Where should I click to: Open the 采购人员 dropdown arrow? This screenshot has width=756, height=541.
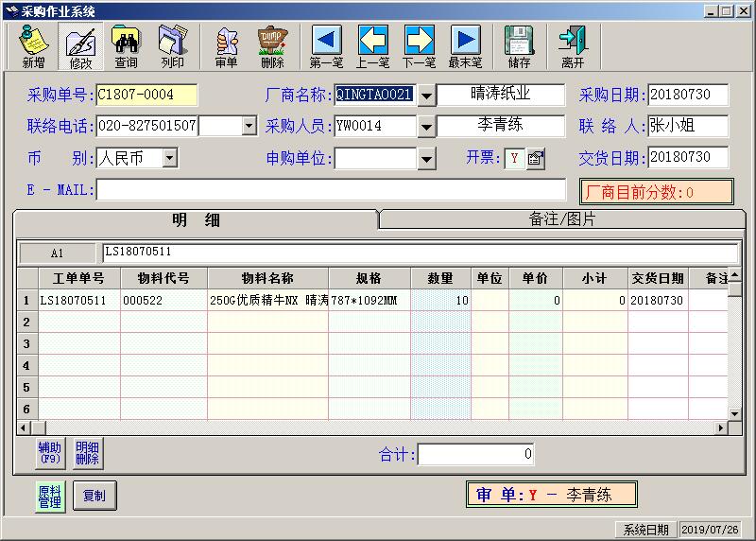pyautogui.click(x=426, y=127)
